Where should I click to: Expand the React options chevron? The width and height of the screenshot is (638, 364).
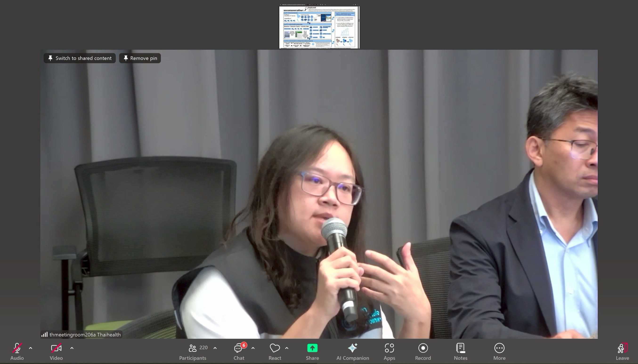(287, 348)
